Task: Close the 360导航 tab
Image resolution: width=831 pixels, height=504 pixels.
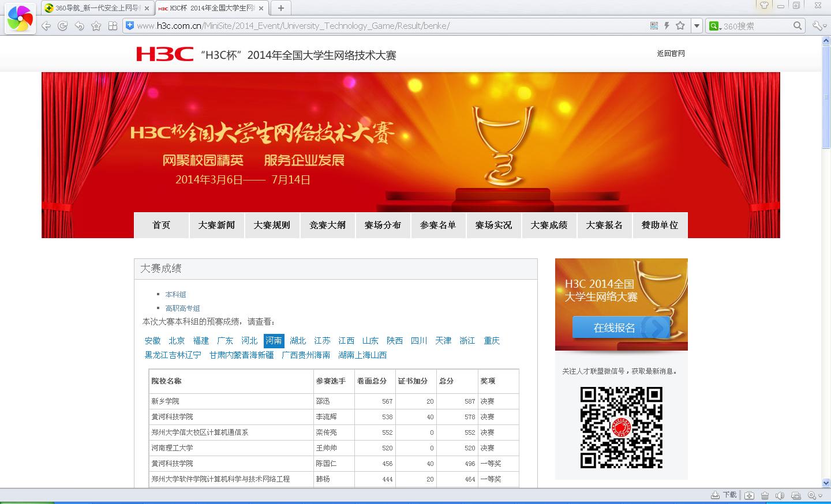Action: [147, 8]
